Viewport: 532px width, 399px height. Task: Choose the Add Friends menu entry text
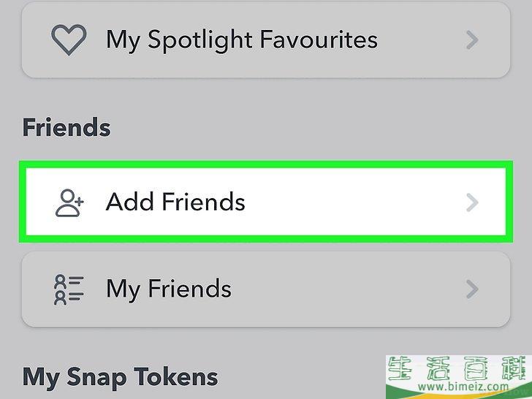[175, 202]
